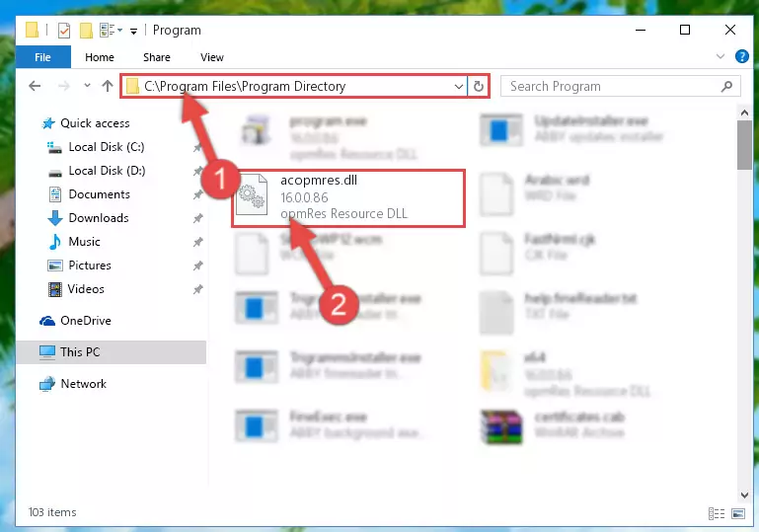
Task: Select the acopmres.dll file
Action: [x=348, y=198]
